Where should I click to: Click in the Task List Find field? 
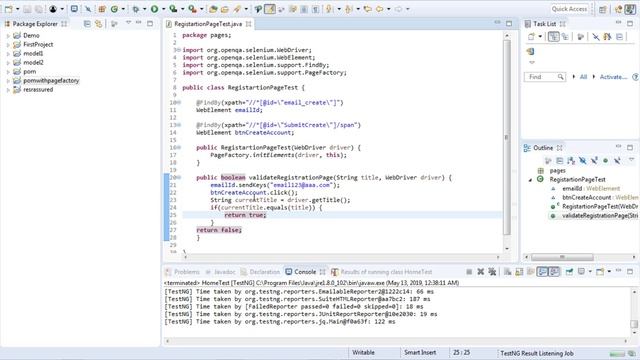[544, 77]
